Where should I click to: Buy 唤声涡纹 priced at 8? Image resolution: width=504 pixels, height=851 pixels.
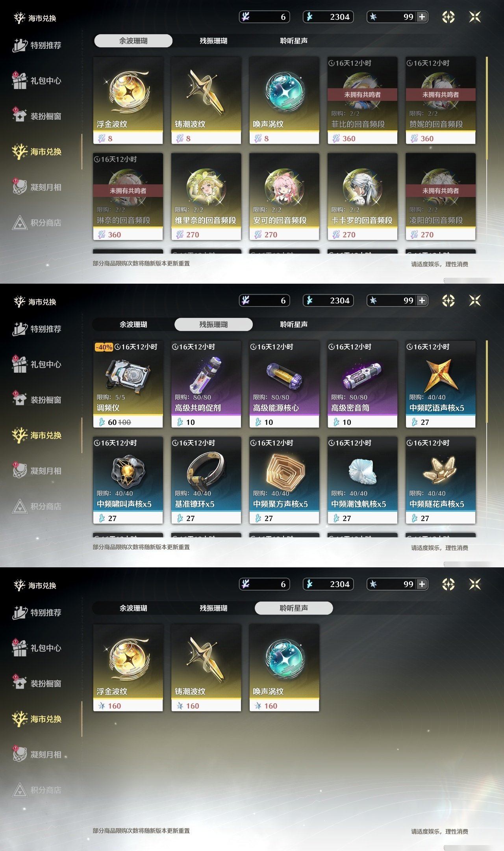[x=284, y=100]
